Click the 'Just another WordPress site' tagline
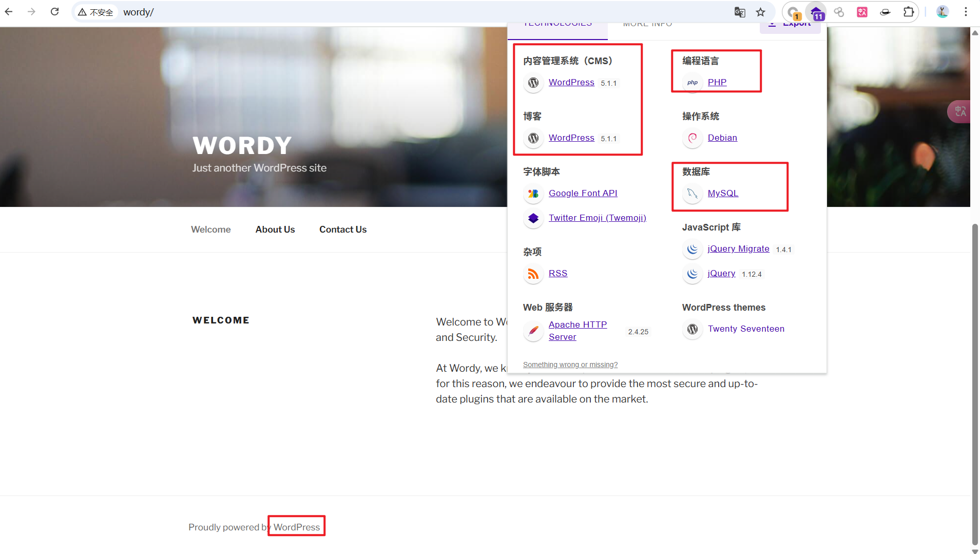The width and height of the screenshot is (980, 554). point(259,168)
